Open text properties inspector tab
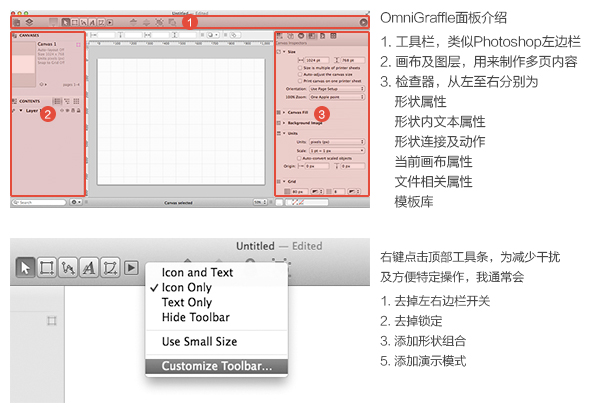 (290, 36)
